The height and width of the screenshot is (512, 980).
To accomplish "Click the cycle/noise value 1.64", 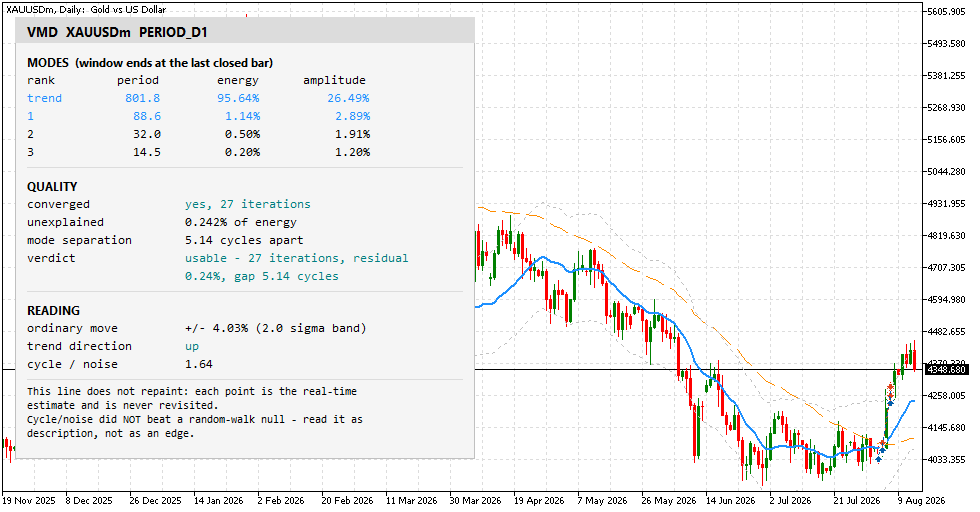I will [x=199, y=364].
